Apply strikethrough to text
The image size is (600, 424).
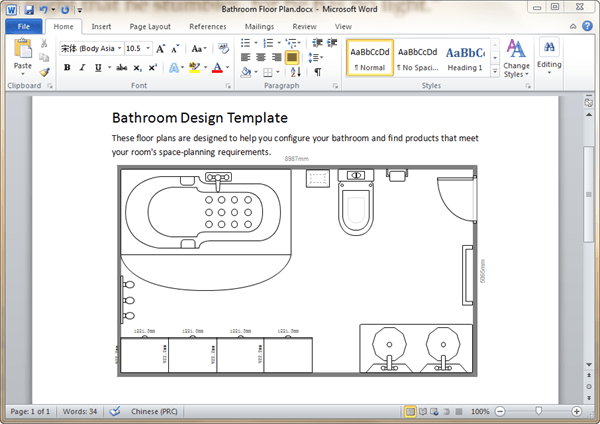(x=121, y=67)
